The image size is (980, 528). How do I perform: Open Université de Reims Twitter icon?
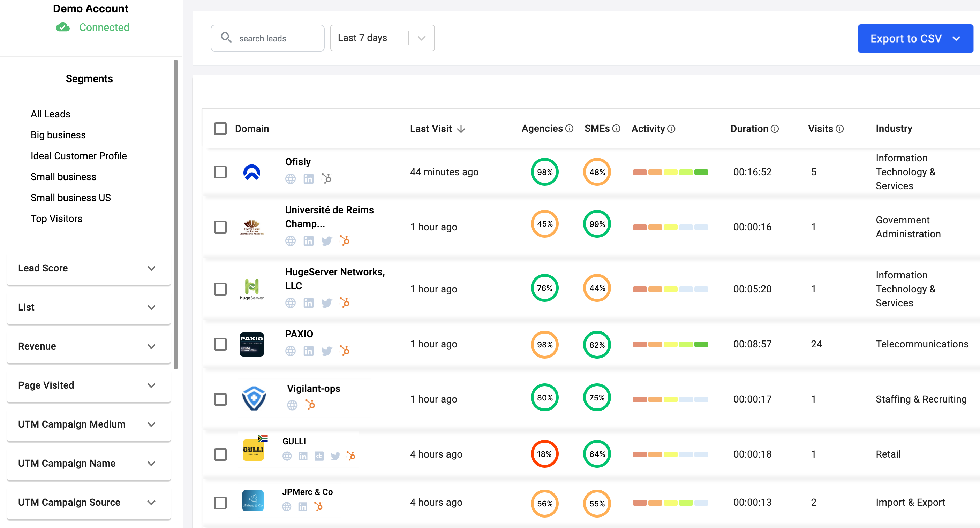[x=326, y=241]
